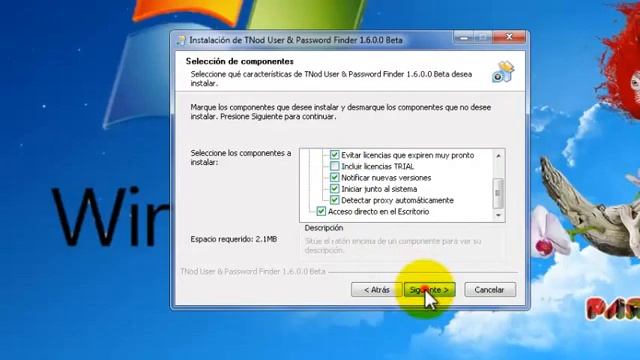640x360 pixels.
Task: Select 'Acceso directo en el Escritorio' row text
Action: (378, 211)
